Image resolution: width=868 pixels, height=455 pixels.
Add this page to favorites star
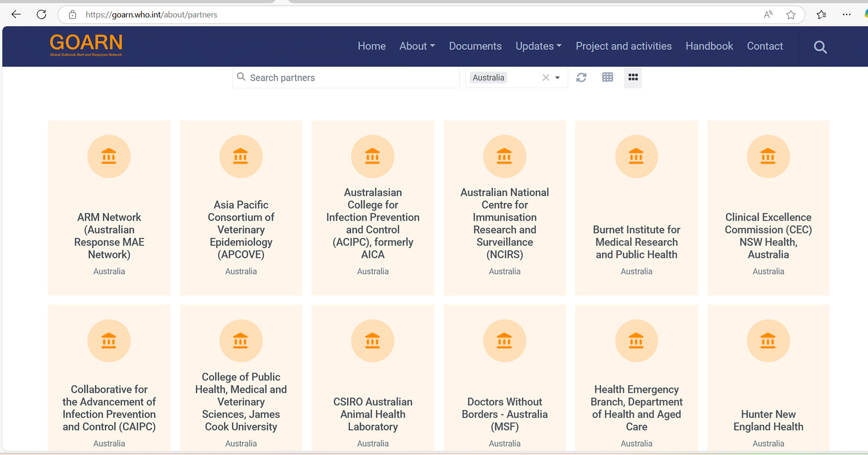791,14
